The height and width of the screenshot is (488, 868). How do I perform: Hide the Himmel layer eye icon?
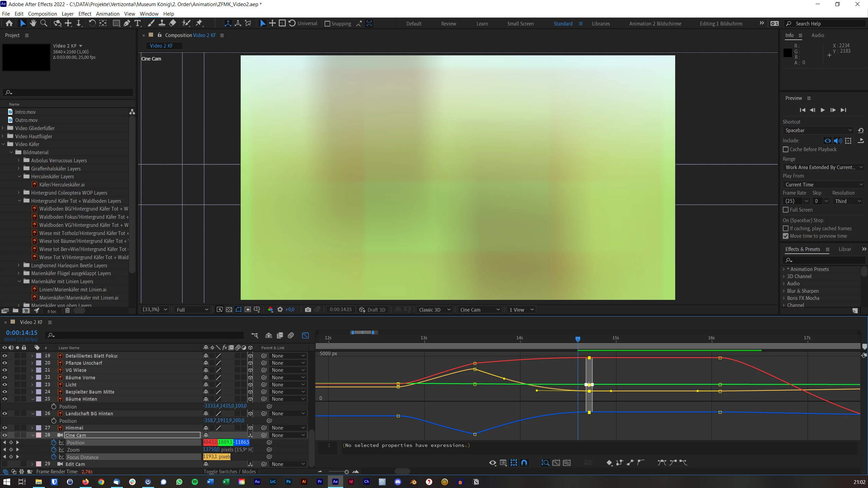click(5, 428)
